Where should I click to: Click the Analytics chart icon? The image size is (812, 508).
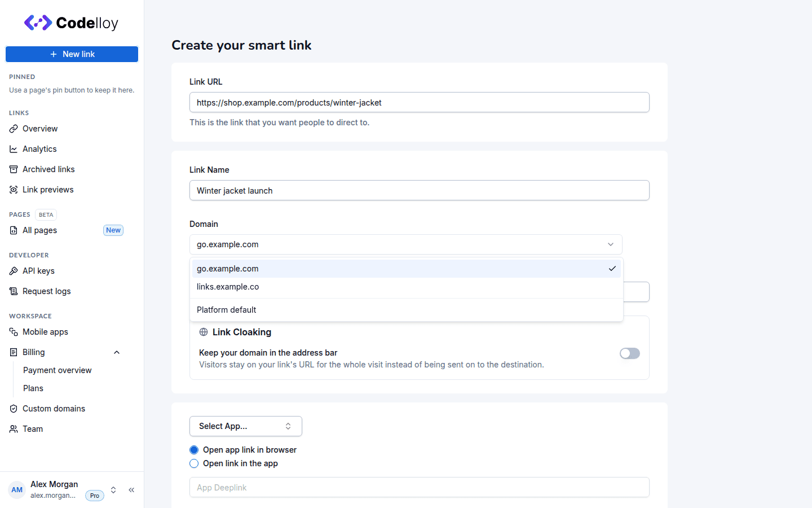(14, 149)
